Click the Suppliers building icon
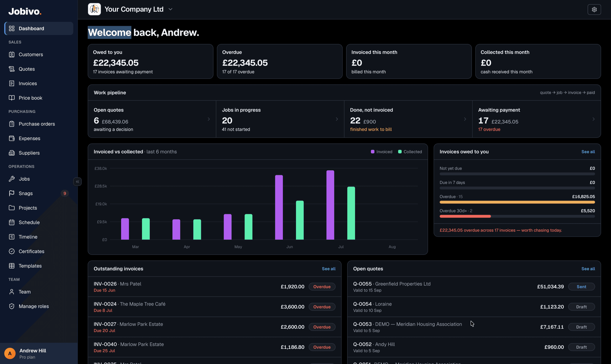Viewport: 611px width, 364px height. click(x=12, y=153)
